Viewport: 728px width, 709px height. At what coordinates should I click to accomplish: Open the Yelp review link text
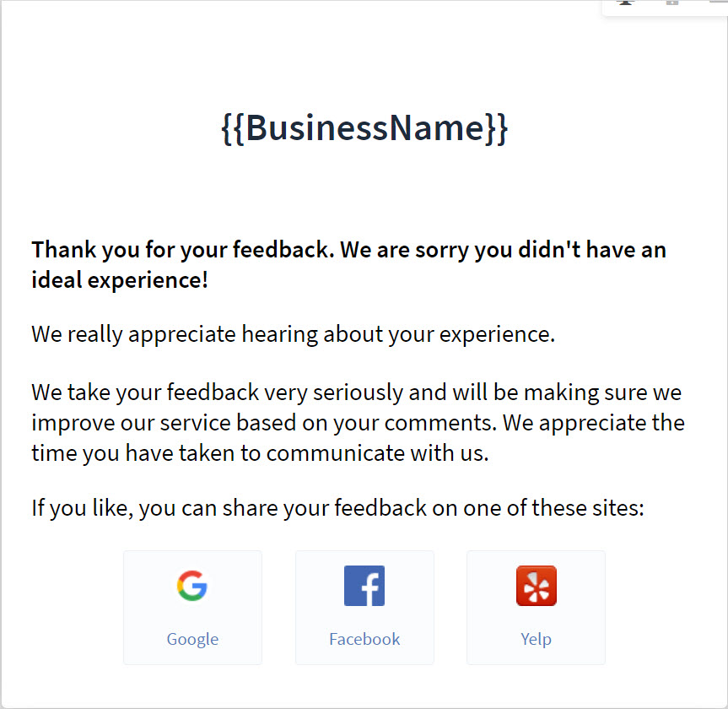pyautogui.click(x=537, y=639)
